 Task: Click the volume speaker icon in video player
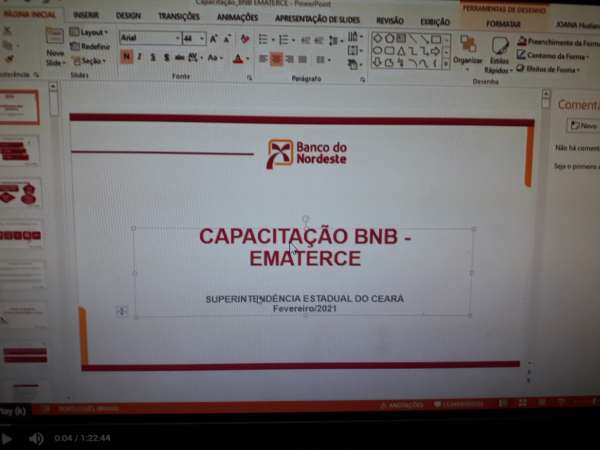tap(36, 438)
